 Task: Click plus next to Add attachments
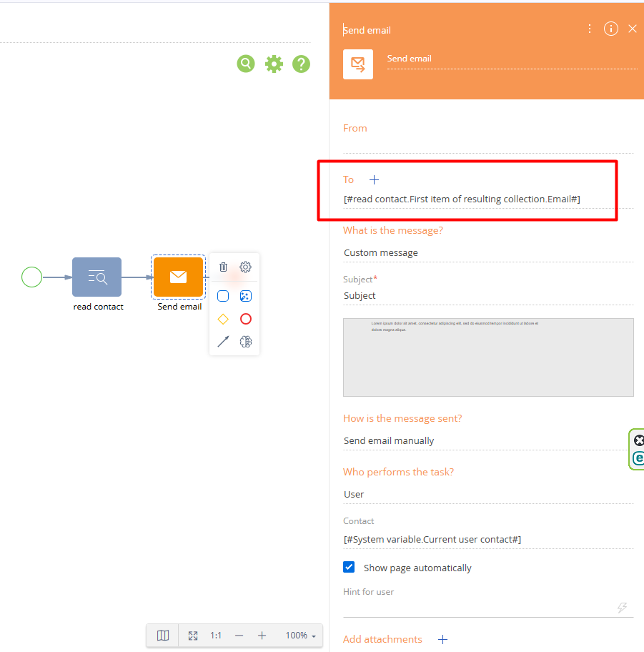[x=442, y=639]
